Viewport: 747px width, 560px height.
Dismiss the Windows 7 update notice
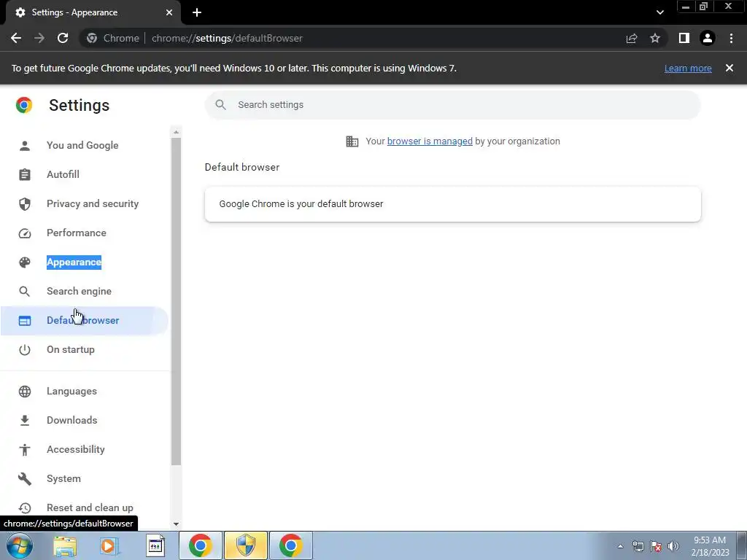[x=729, y=68]
